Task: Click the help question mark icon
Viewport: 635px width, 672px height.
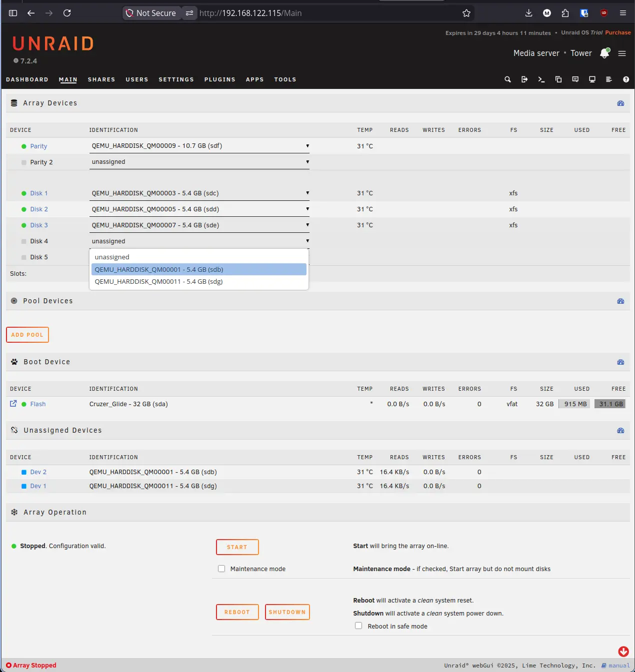Action: 626,79
